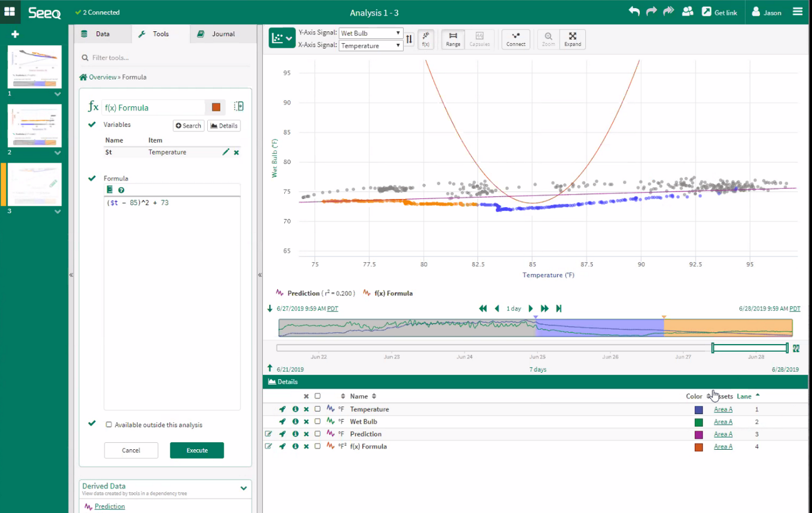The width and height of the screenshot is (812, 513).
Task: Click the Expand chart icon
Action: [572, 39]
